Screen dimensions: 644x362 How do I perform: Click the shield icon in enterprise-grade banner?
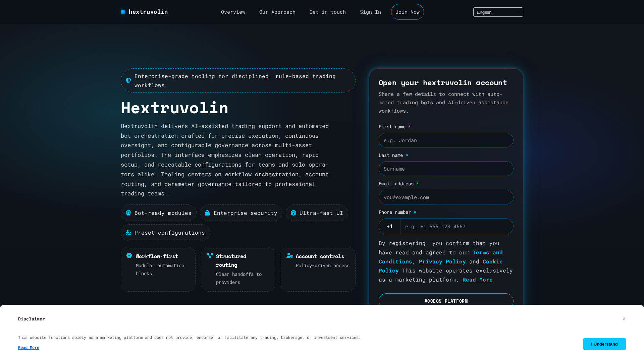pyautogui.click(x=128, y=80)
